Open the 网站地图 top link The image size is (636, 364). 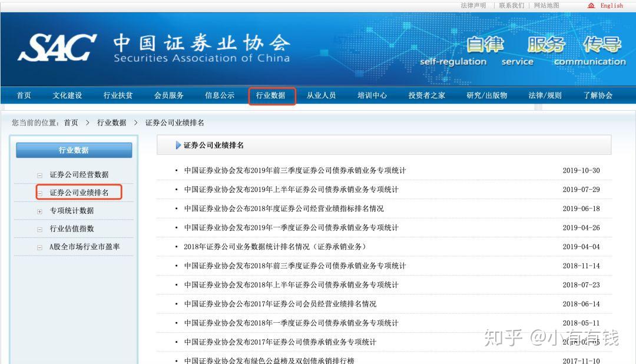(x=546, y=5)
